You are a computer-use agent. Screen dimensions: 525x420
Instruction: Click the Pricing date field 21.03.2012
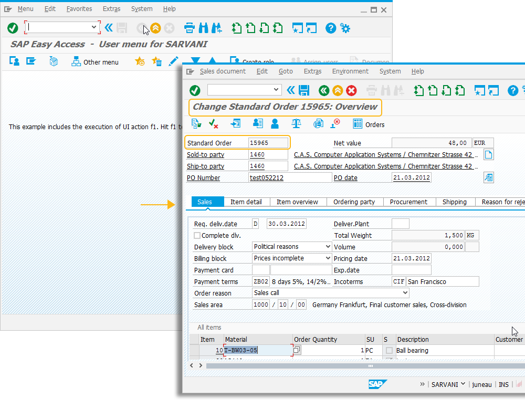click(x=412, y=258)
